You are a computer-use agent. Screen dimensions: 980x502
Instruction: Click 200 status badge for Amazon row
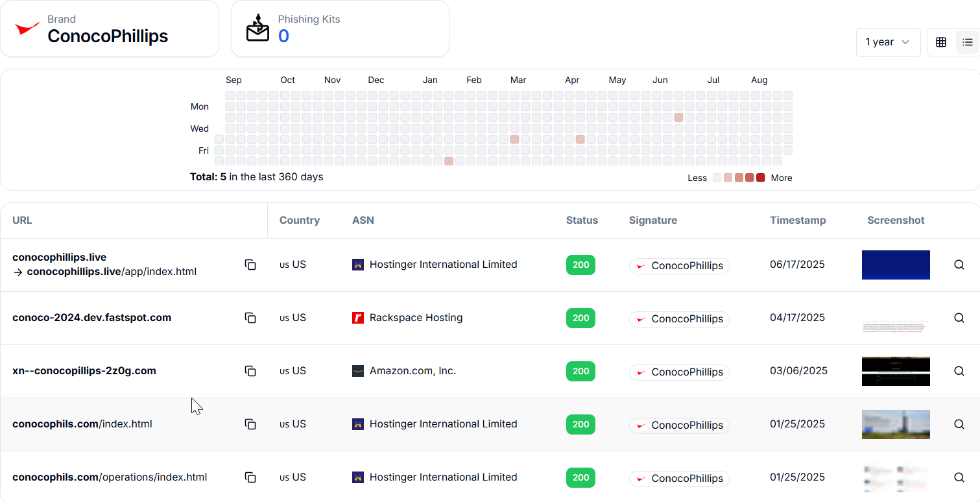pos(580,371)
